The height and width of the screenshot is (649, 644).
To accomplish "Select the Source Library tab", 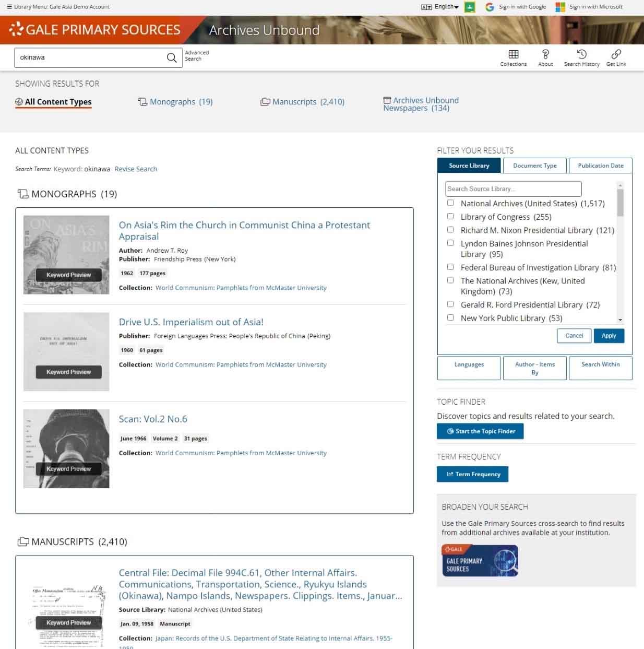I will point(469,166).
